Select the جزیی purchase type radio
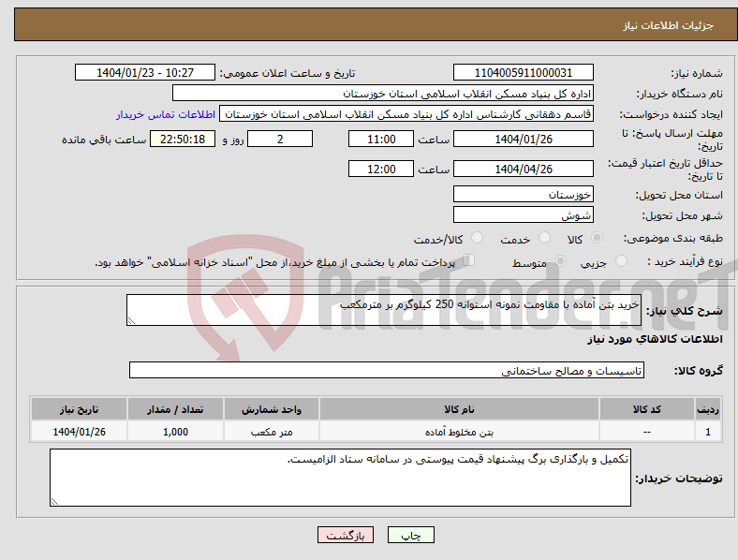 pyautogui.click(x=621, y=261)
